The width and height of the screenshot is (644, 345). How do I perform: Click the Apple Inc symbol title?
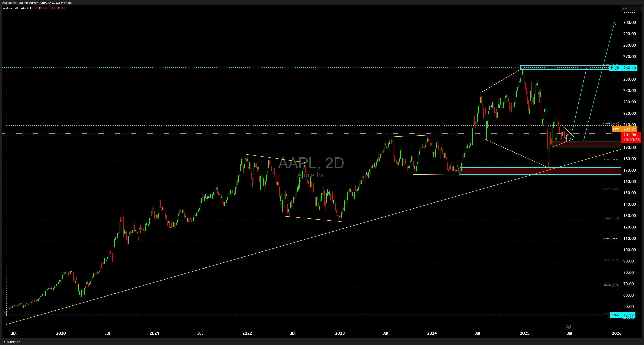[x=8, y=8]
